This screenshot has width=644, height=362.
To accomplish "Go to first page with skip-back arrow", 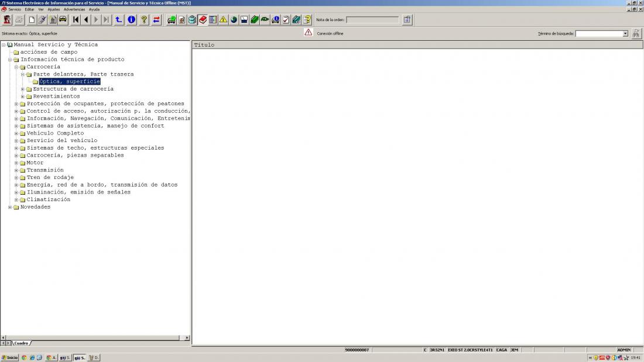I will pyautogui.click(x=76, y=20).
